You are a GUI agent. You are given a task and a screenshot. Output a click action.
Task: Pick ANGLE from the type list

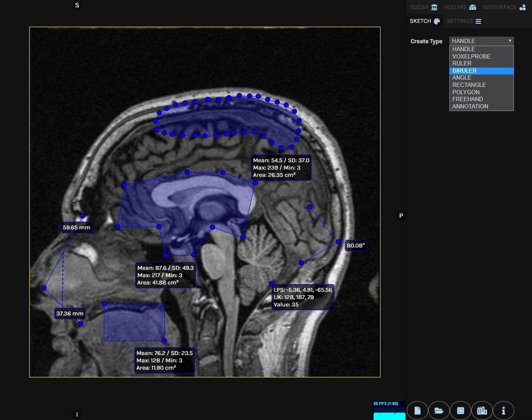click(482, 77)
